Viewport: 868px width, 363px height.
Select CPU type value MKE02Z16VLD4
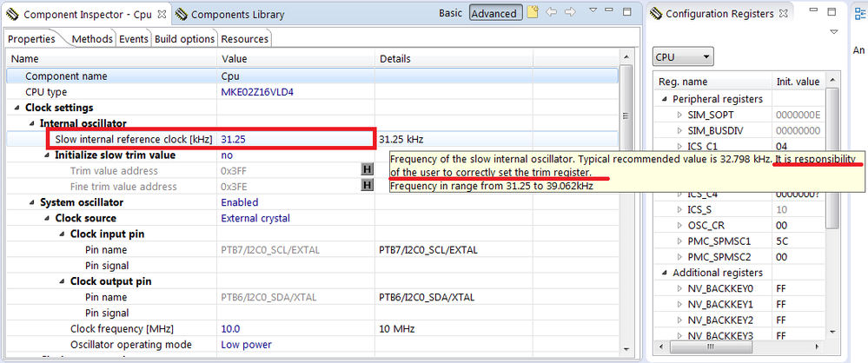[x=296, y=92]
